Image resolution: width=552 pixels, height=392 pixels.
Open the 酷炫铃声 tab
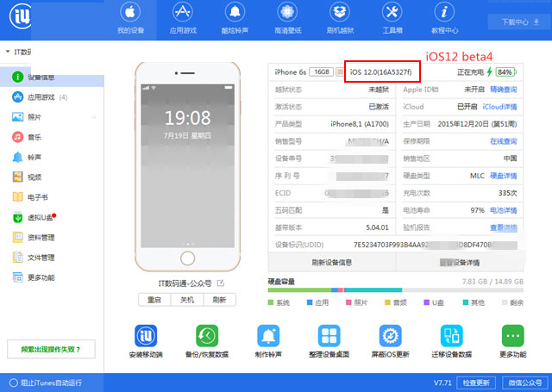pos(235,20)
